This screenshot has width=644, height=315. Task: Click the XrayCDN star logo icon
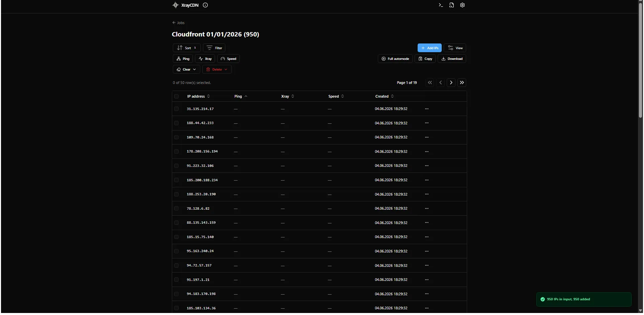[176, 5]
